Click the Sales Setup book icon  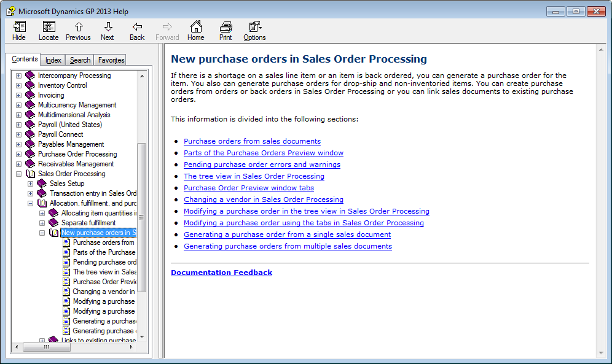point(42,184)
